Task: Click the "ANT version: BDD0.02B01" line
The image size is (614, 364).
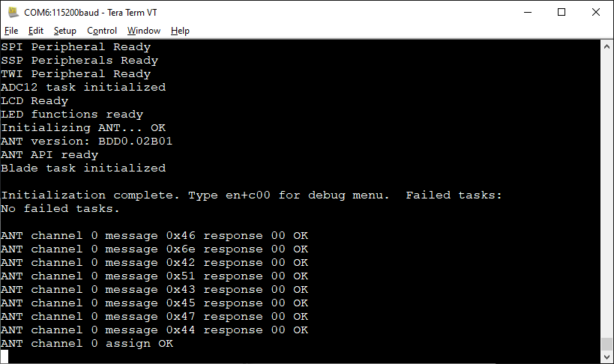Action: coord(86,142)
